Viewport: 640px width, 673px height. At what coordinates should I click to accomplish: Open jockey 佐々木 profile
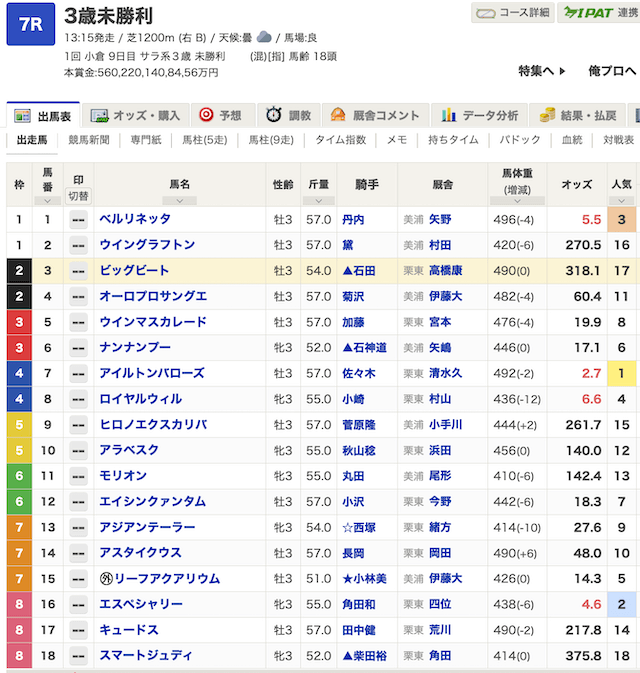click(359, 373)
